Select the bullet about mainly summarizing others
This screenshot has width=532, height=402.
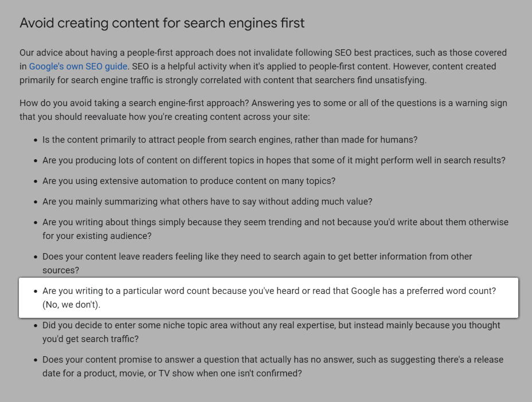[x=207, y=202]
